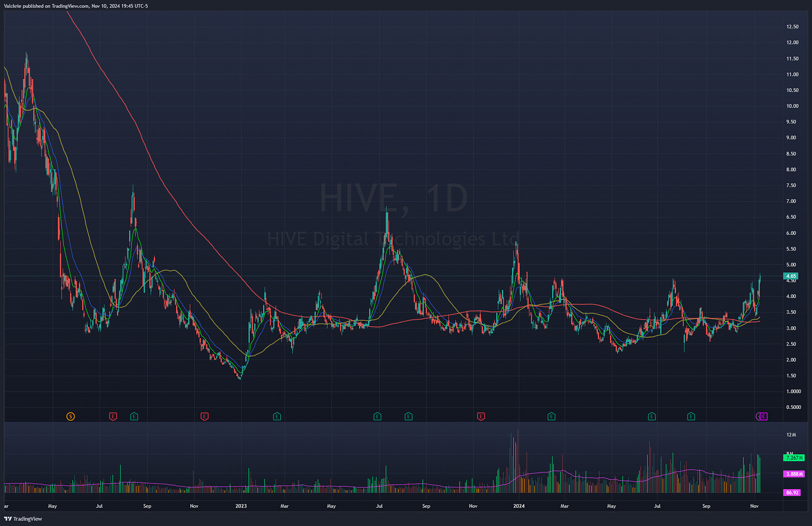Click the 11.50 price axis label
Image resolution: width=812 pixels, height=526 pixels.
pos(792,59)
